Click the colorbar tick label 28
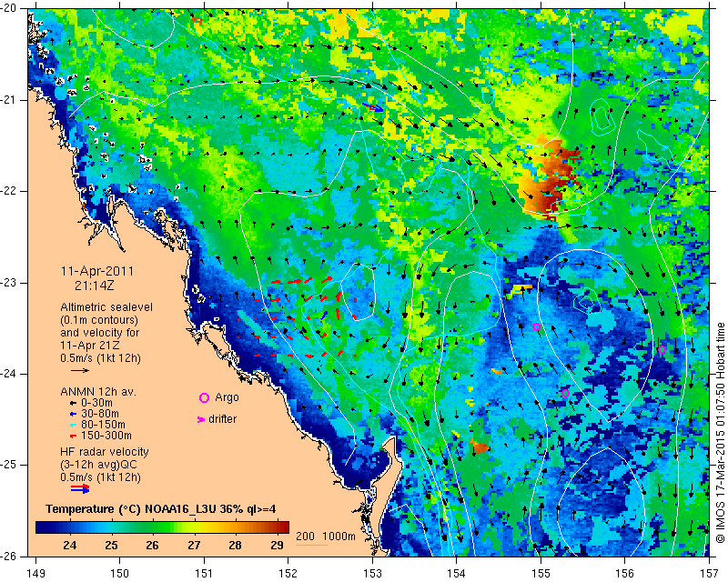728x582 pixels. [x=236, y=546]
